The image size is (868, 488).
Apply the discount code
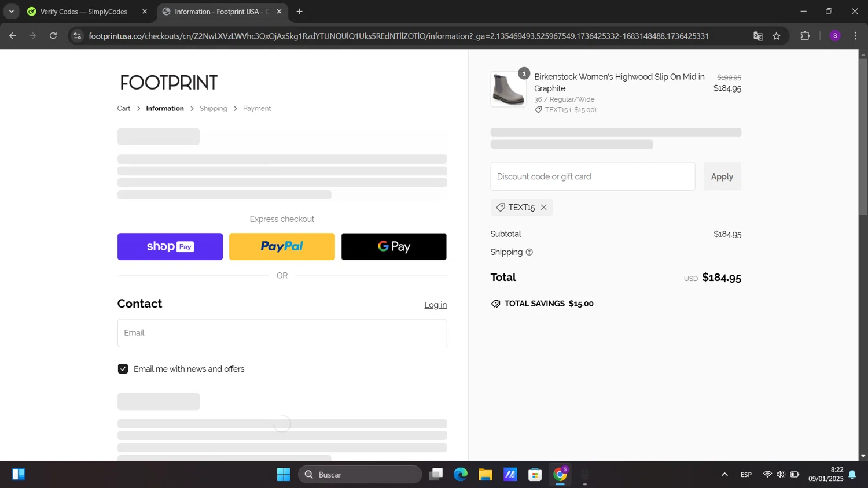[x=722, y=177]
